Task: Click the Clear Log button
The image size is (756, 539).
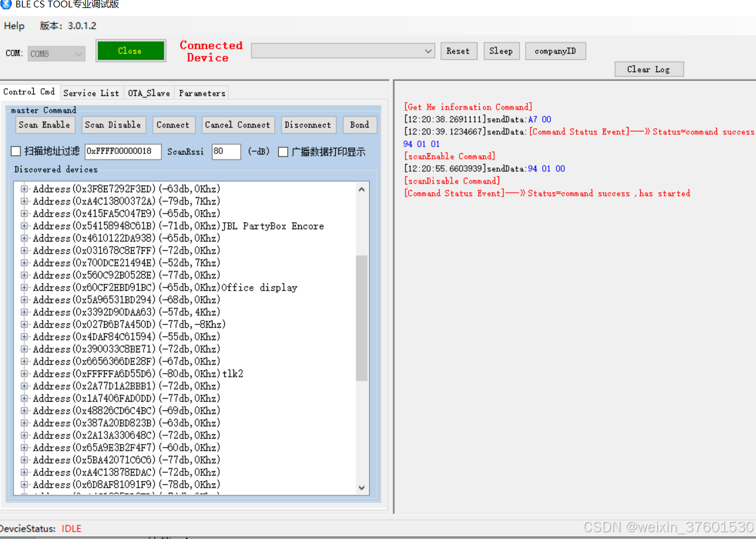Action: [x=649, y=69]
